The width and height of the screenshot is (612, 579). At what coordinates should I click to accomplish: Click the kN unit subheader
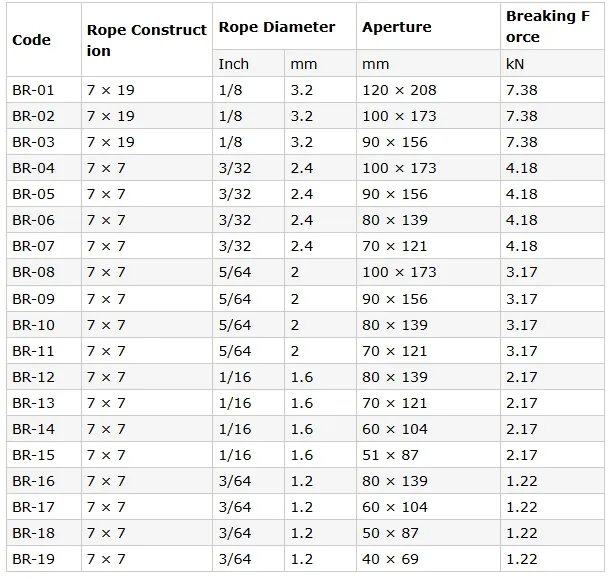click(552, 63)
